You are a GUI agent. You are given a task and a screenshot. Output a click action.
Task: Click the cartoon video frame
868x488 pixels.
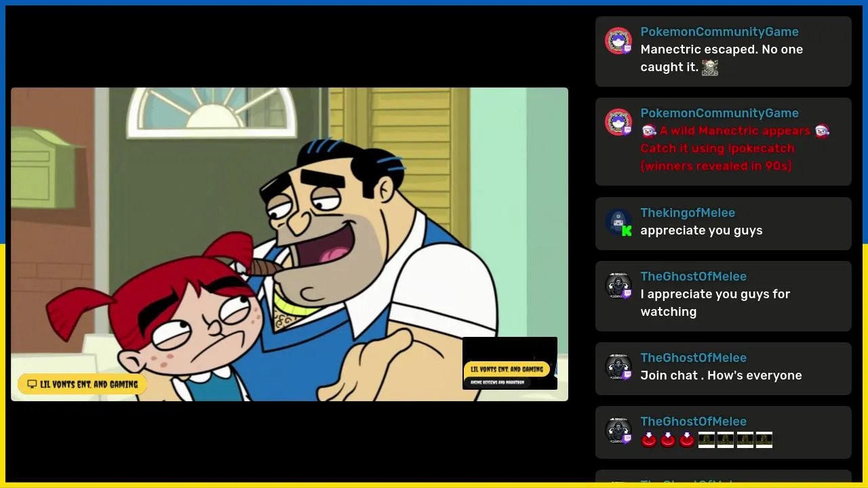click(x=290, y=244)
